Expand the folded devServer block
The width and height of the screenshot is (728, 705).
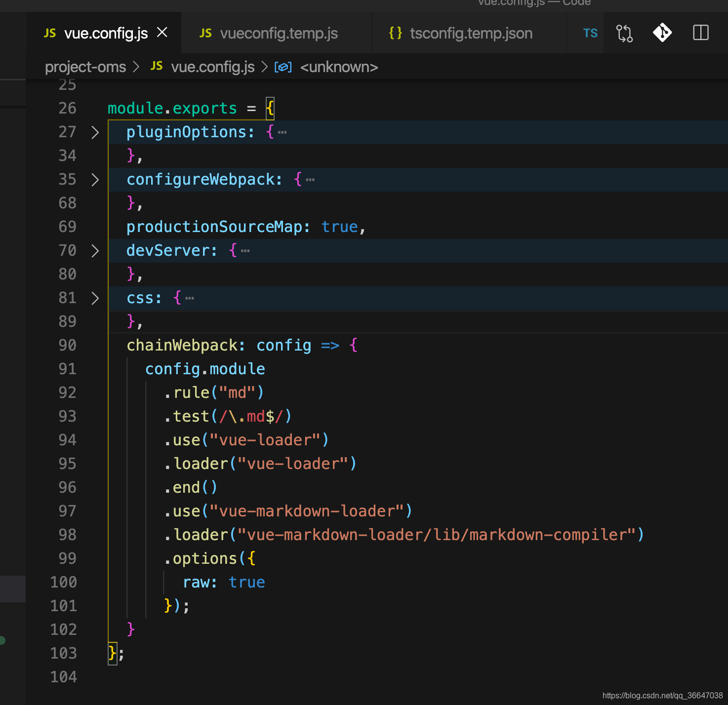pos(95,251)
